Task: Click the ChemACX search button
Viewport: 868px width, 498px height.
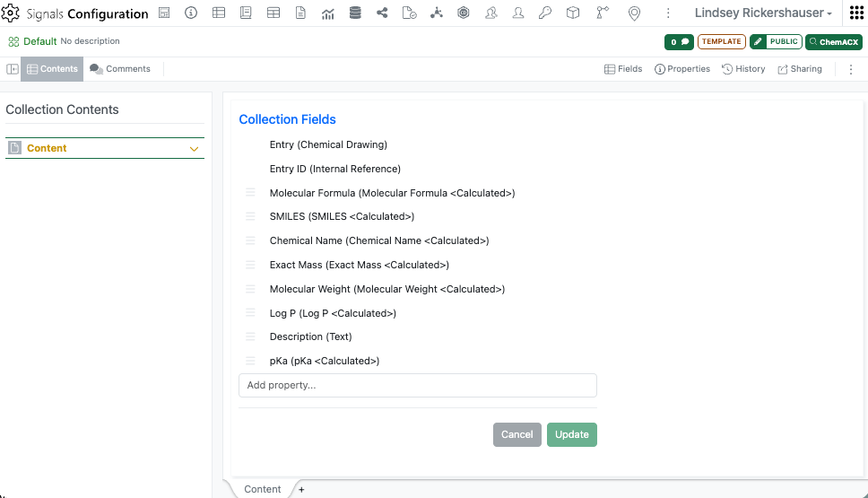Action: click(834, 42)
